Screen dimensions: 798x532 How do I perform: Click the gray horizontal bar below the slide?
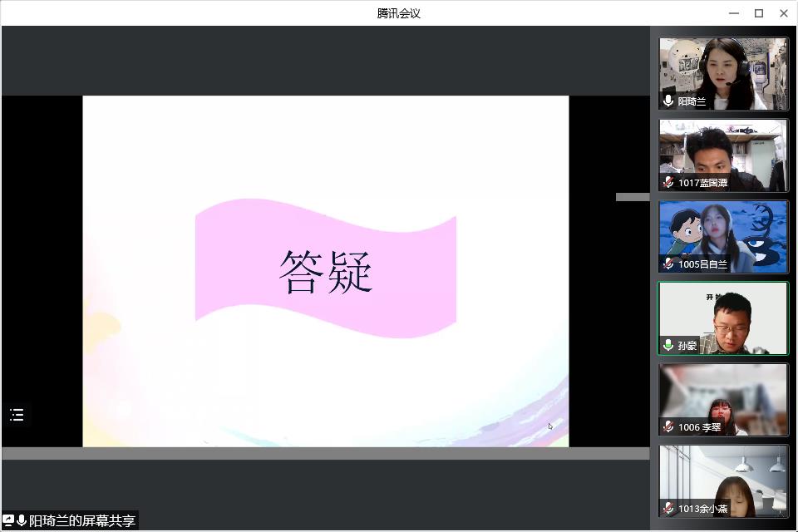tap(325, 454)
